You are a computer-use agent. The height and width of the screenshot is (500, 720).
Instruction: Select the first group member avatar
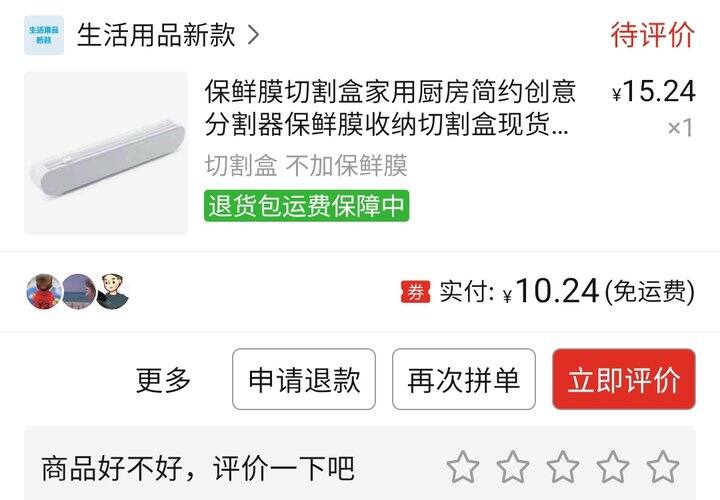(x=44, y=292)
